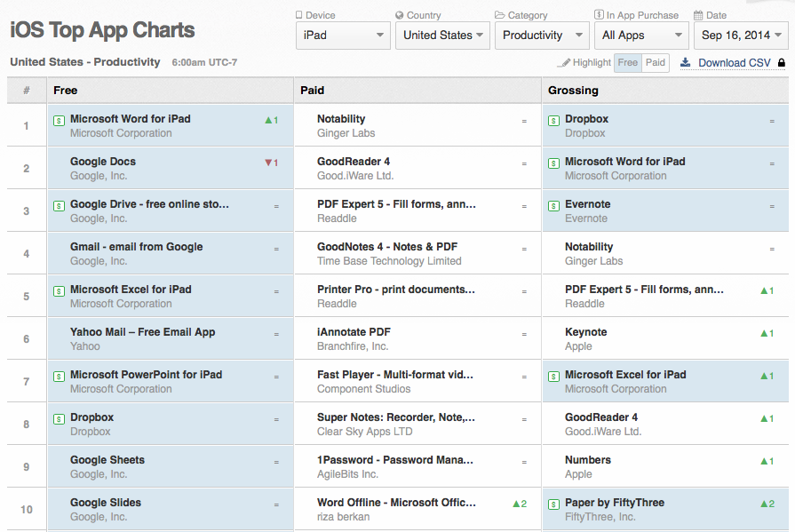Click the in-app purchase icon beside Microsoft PowerPoint
Viewport: 795px width, 532px height.
(x=60, y=377)
